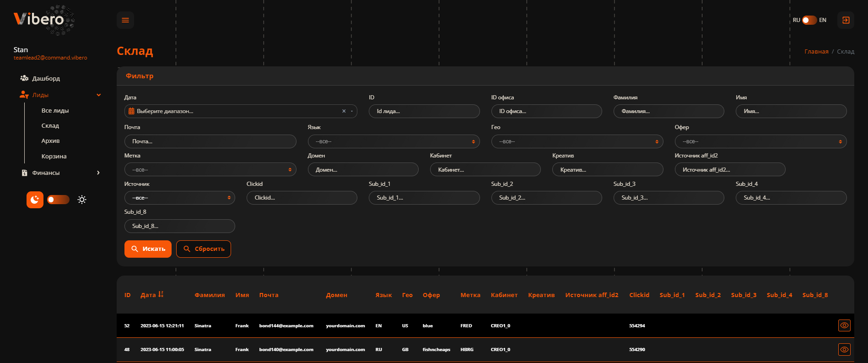This screenshot has width=868, height=363.
Task: Select the dark mode moon icon
Action: pos(35,200)
